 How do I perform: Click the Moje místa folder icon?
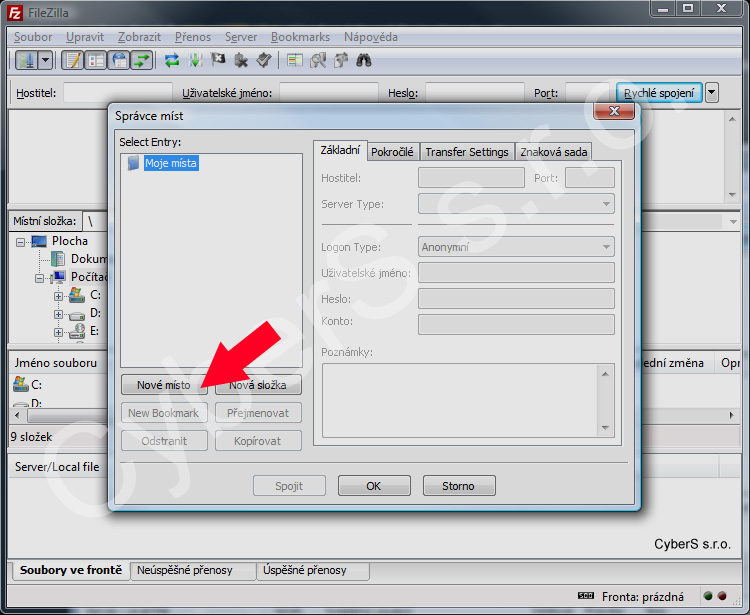tap(133, 163)
